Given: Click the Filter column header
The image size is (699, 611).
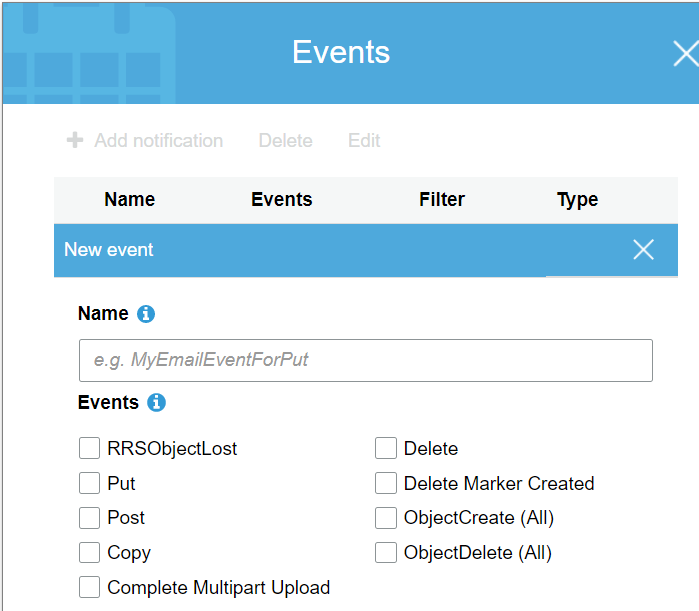Looking at the screenshot, I should pos(441,200).
